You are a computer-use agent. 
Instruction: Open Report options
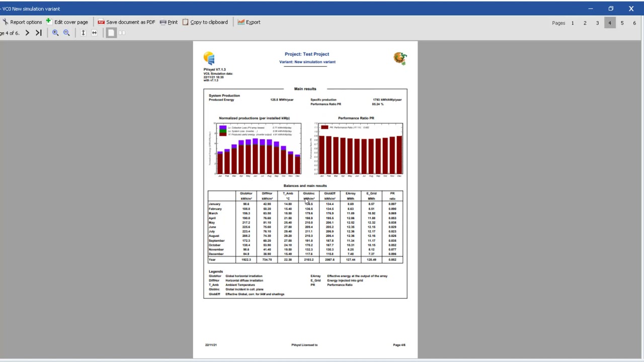click(22, 22)
